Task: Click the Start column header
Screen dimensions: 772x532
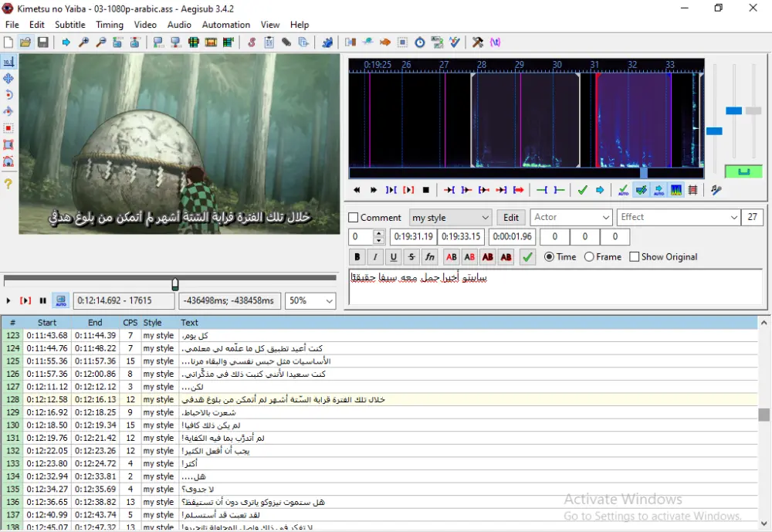Action: 47,323
